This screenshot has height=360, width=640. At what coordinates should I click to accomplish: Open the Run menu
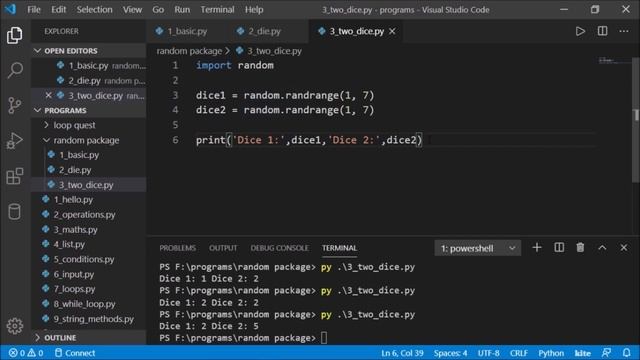(x=182, y=9)
